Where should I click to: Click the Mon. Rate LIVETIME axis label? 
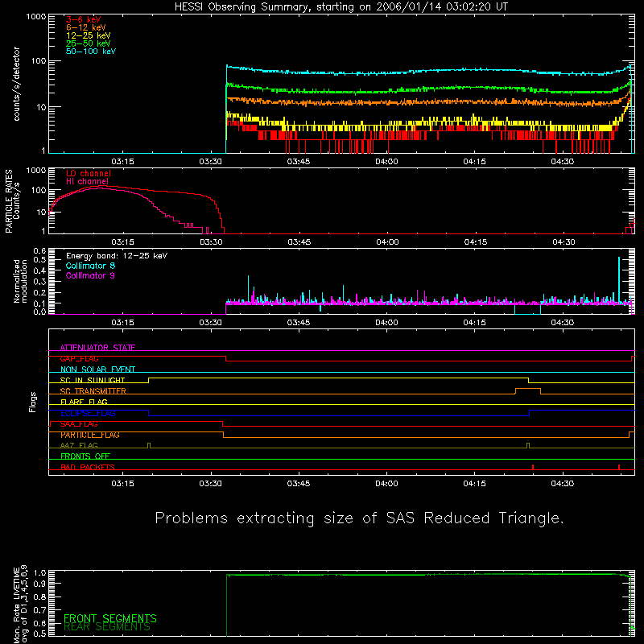(x=20, y=604)
